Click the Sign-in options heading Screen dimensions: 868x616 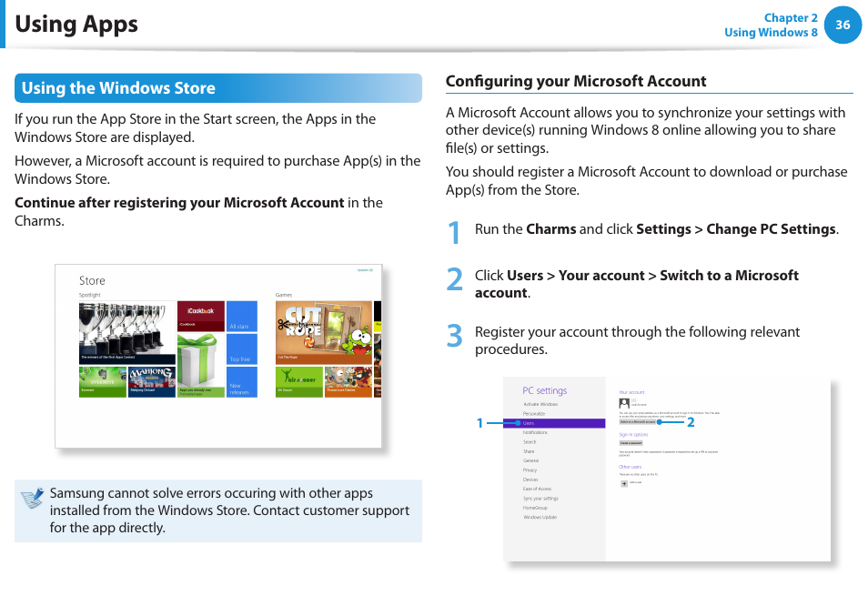(633, 434)
